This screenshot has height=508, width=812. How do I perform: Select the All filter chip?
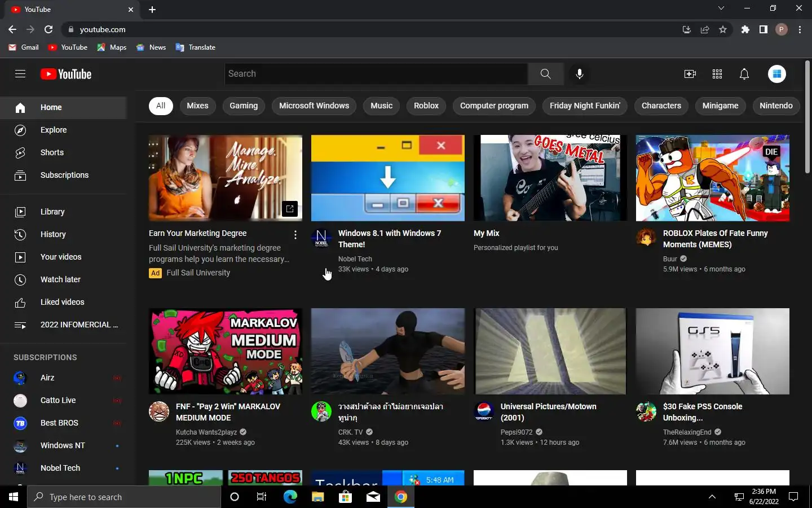point(161,106)
